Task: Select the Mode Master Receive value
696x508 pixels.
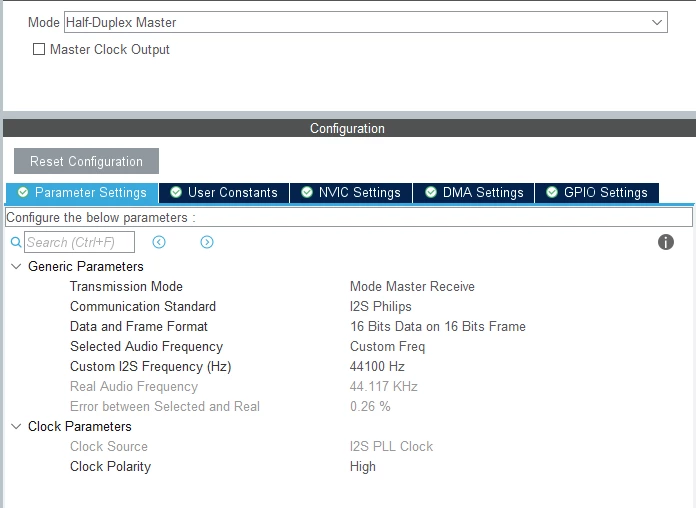Action: click(x=412, y=286)
